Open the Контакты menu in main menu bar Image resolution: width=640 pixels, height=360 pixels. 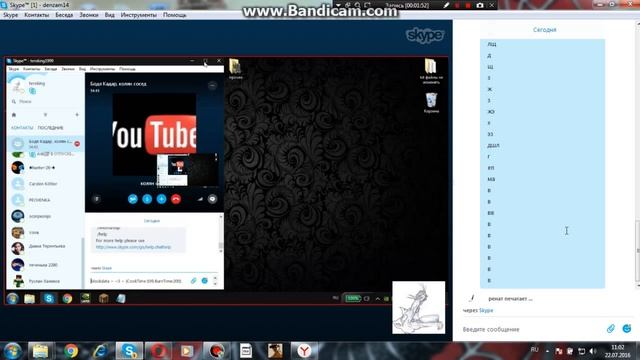[x=37, y=15]
